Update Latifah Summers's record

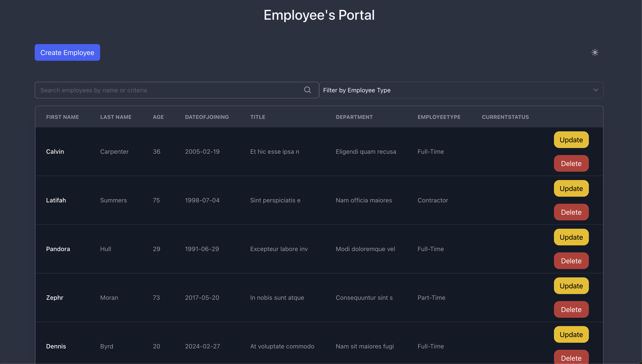pos(571,189)
